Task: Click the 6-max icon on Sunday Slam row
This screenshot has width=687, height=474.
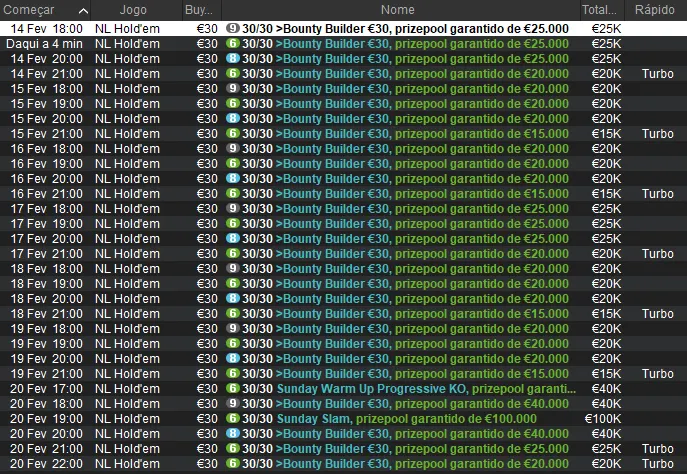Action: [x=233, y=418]
